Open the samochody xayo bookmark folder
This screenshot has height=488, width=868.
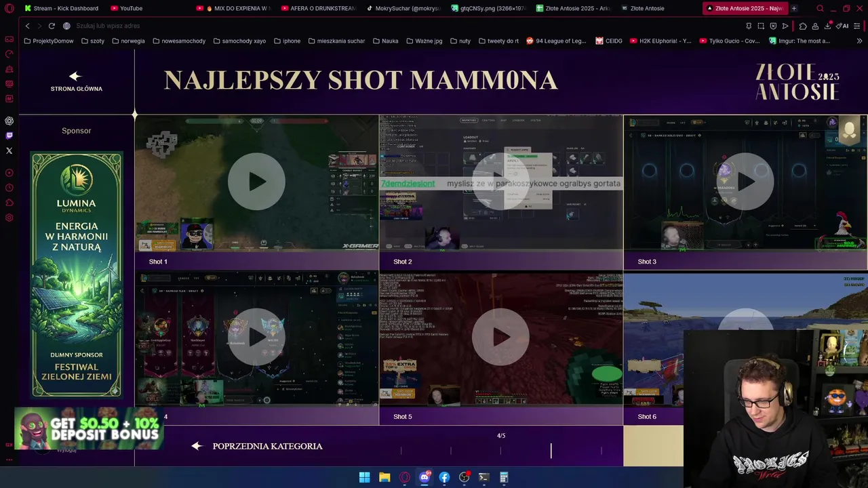click(x=239, y=41)
